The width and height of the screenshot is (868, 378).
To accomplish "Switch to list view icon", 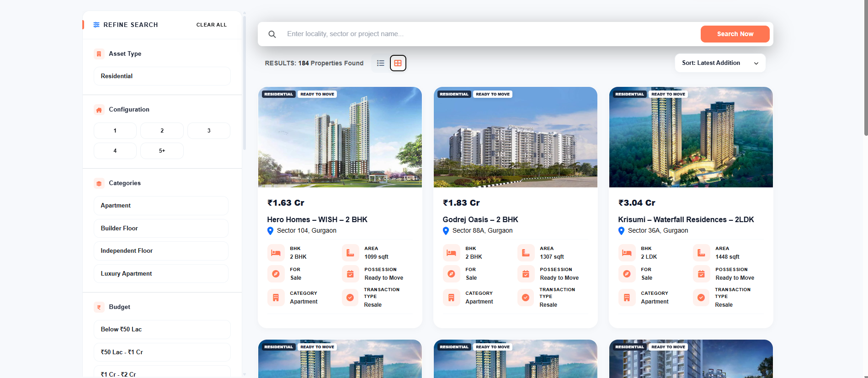I will coord(380,63).
